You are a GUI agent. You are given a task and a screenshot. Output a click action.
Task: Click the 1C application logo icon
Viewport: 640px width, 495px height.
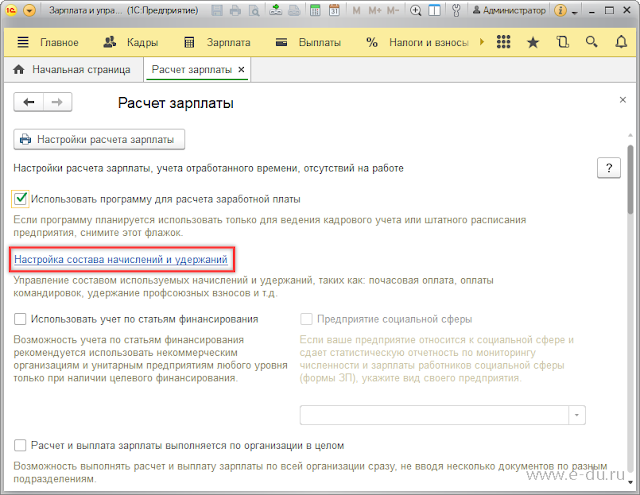(11, 11)
